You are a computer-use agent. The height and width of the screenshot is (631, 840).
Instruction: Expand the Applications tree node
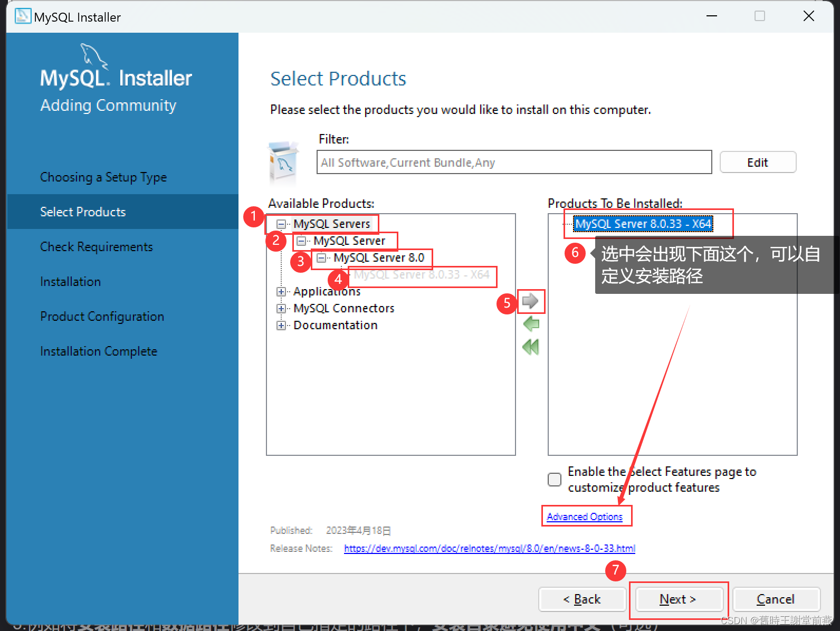point(281,292)
